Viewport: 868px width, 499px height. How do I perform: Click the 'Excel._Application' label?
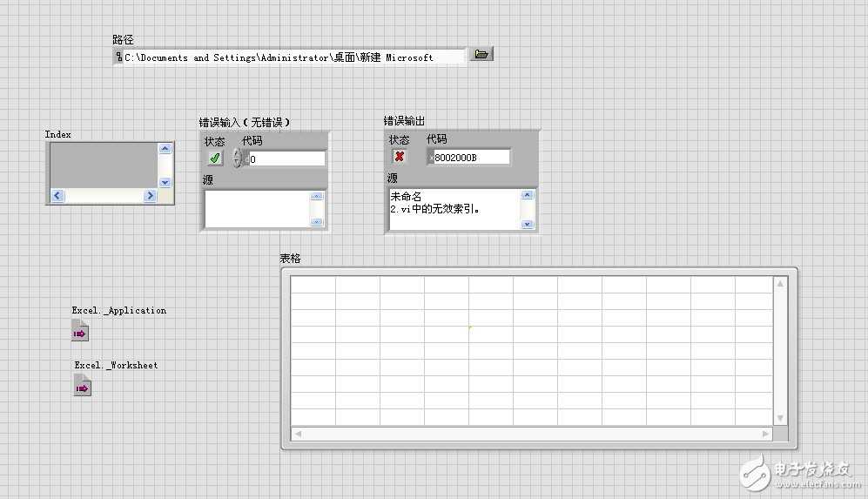click(119, 310)
